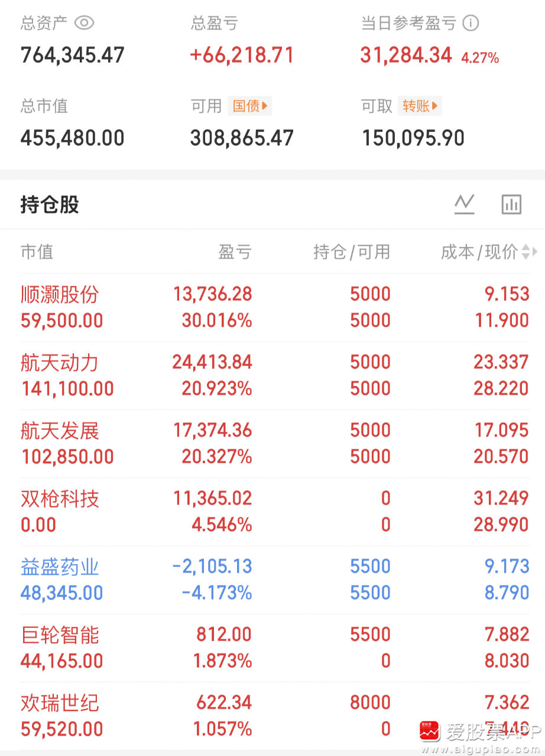545x756 pixels.
Task: Click the 持仓/可用 column header
Action: click(352, 252)
